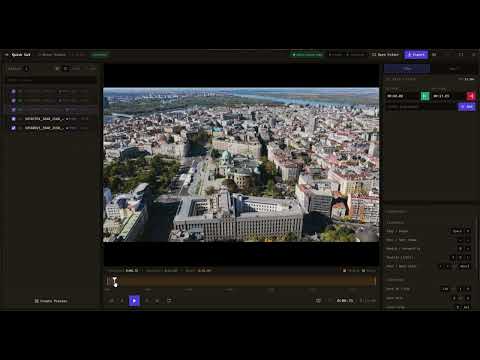Click the back arrow beside Quick Cut title
Screen dimensions: 480x360
tap(6, 55)
